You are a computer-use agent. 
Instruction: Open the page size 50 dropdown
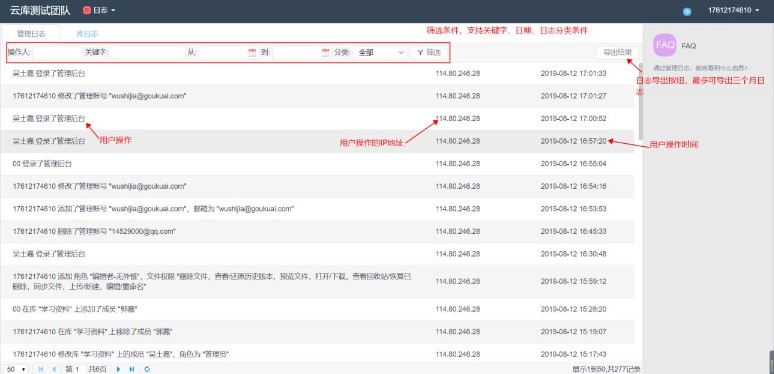[17, 369]
